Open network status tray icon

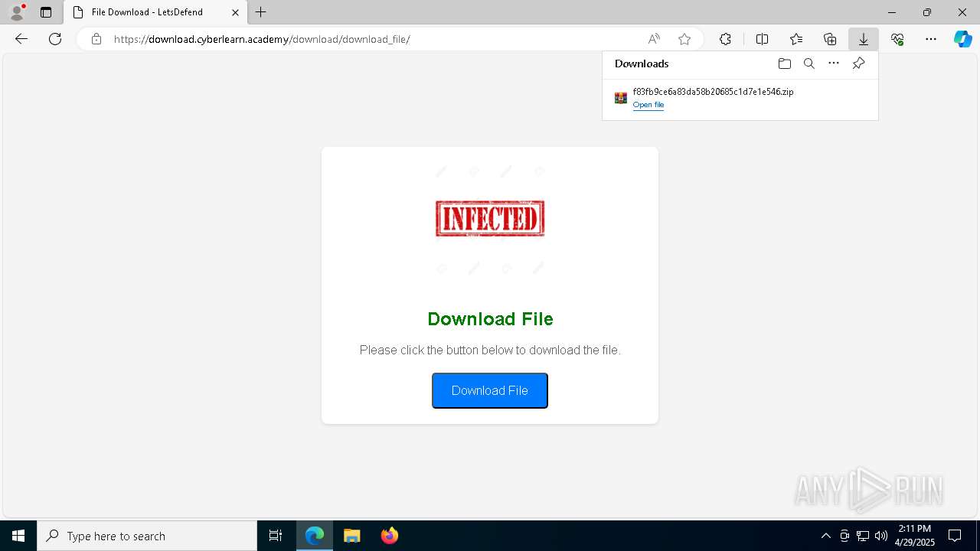pyautogui.click(x=863, y=536)
